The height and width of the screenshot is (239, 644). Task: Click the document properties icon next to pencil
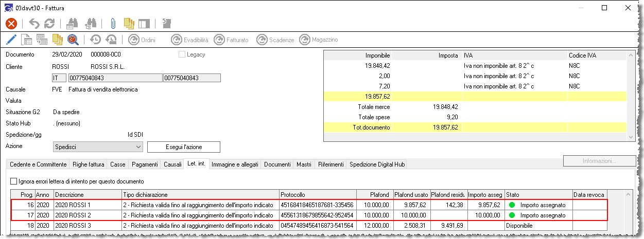click(27, 40)
